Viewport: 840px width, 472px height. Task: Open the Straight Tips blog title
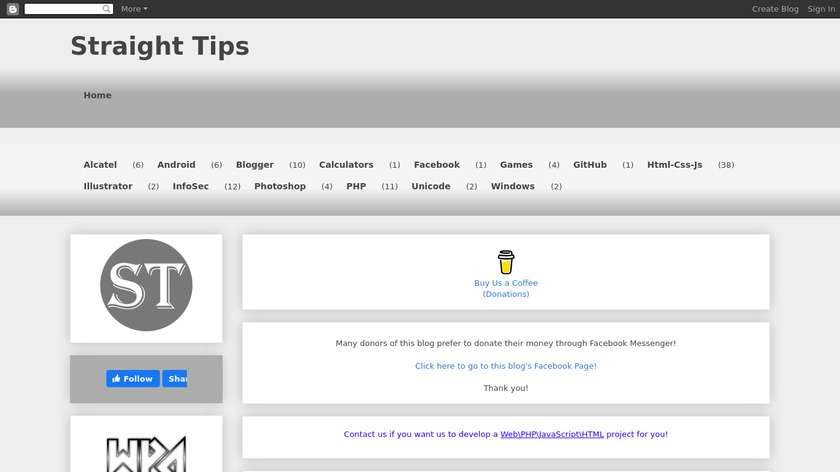[160, 46]
